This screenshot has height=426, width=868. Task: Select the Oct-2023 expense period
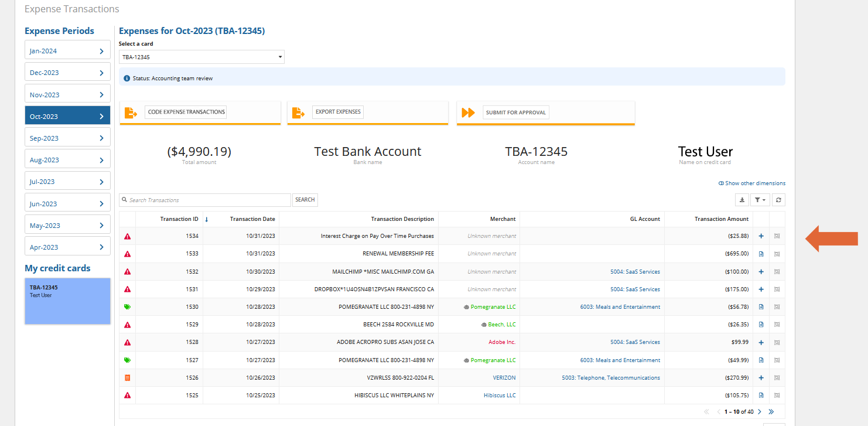click(x=67, y=116)
